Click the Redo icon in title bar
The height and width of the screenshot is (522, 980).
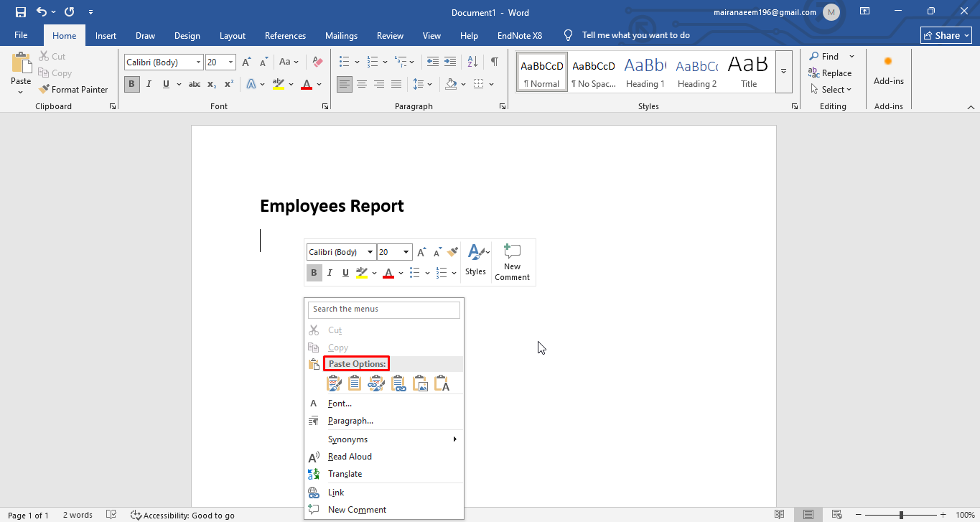coord(70,12)
